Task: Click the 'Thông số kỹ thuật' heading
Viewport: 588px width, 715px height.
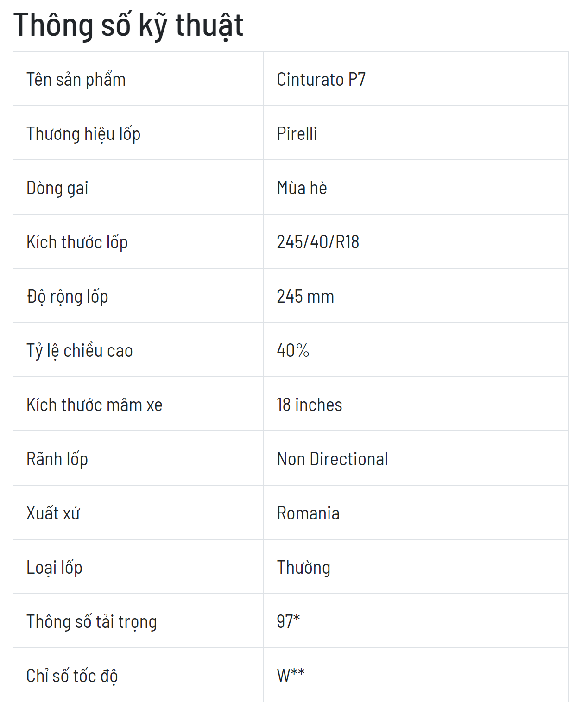Action: (x=128, y=25)
